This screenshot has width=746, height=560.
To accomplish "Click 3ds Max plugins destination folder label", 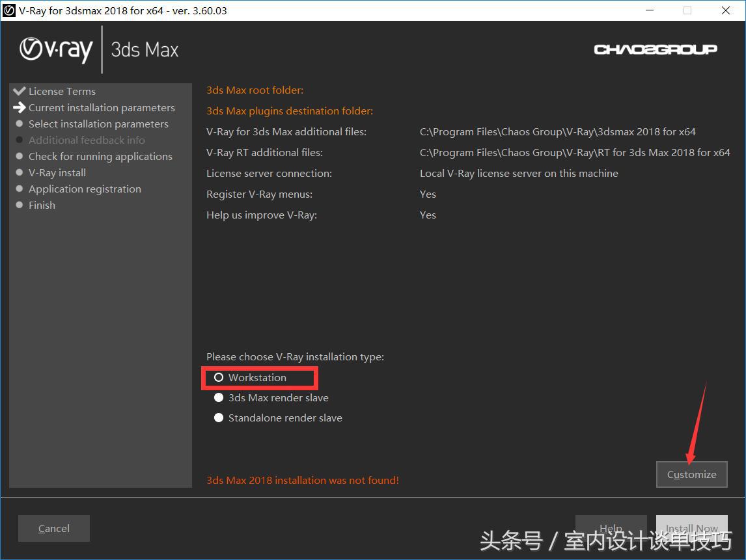I will 289,111.
